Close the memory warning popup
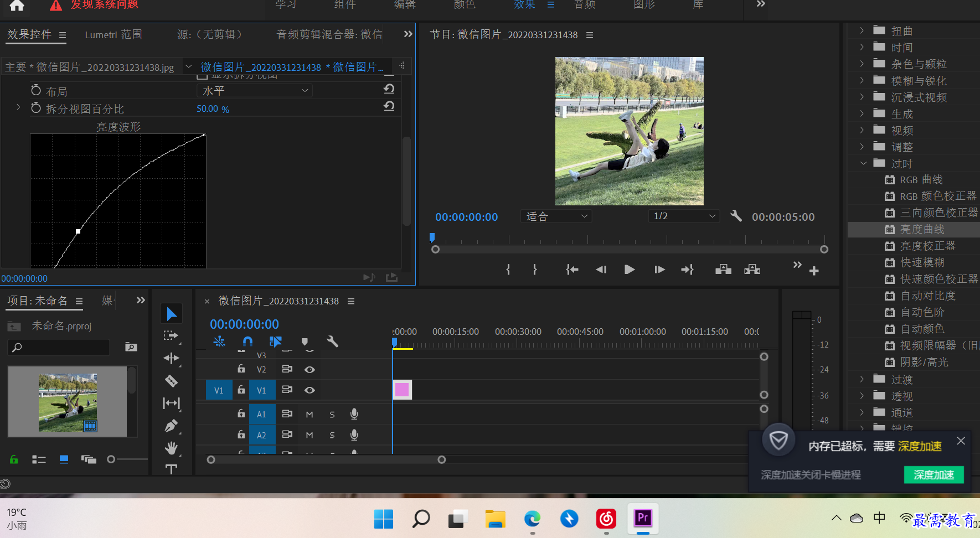 961,441
